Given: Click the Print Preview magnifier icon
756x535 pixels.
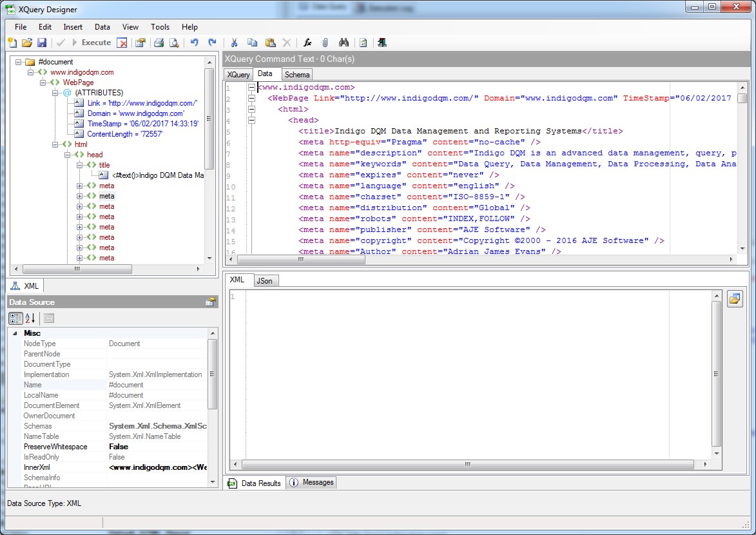Looking at the screenshot, I should (174, 43).
